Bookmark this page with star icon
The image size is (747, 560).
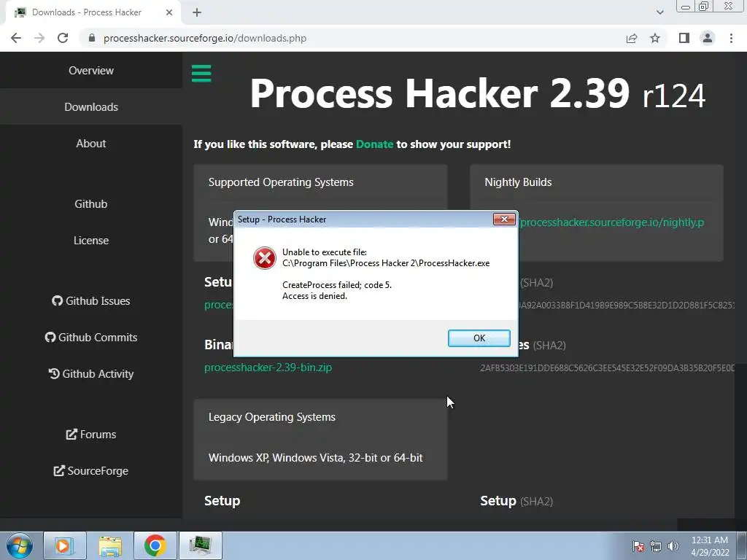pyautogui.click(x=655, y=38)
